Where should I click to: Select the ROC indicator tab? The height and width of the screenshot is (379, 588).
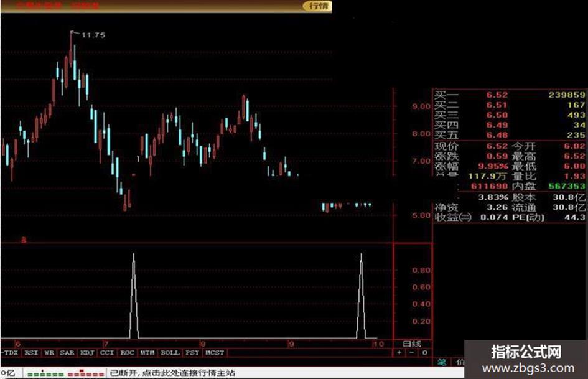(127, 353)
